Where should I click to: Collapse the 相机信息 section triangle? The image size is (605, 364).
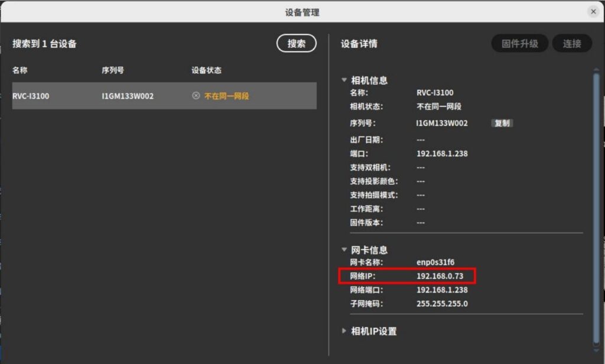(x=344, y=80)
